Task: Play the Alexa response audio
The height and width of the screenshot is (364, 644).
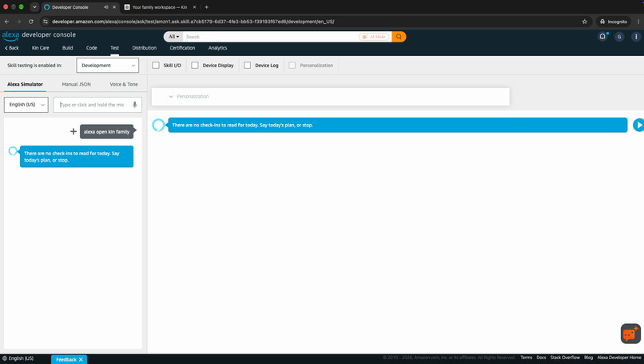Action: 638,125
